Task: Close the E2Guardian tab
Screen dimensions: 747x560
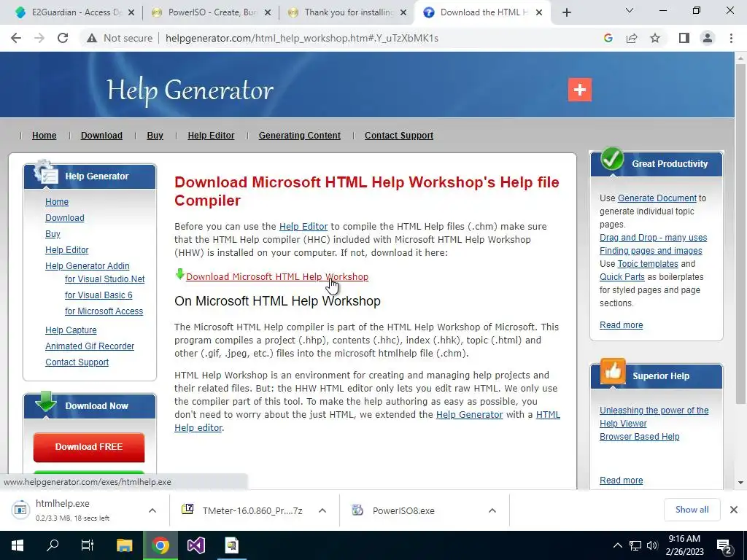Action: tap(131, 12)
